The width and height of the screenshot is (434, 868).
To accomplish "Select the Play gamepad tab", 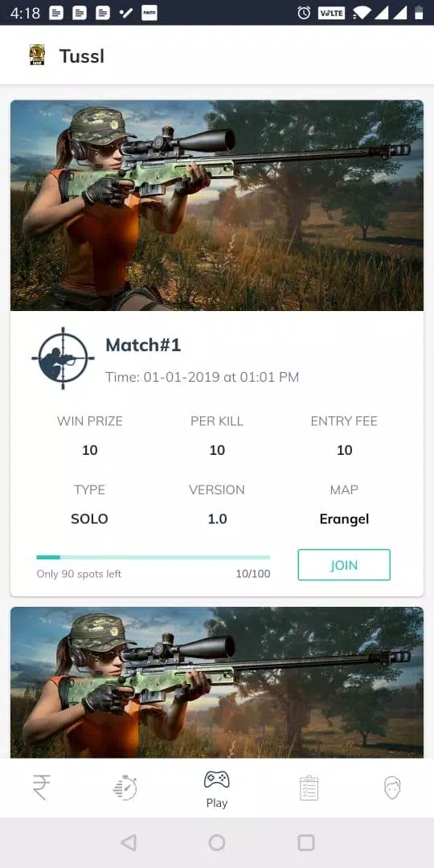I will pyautogui.click(x=217, y=789).
